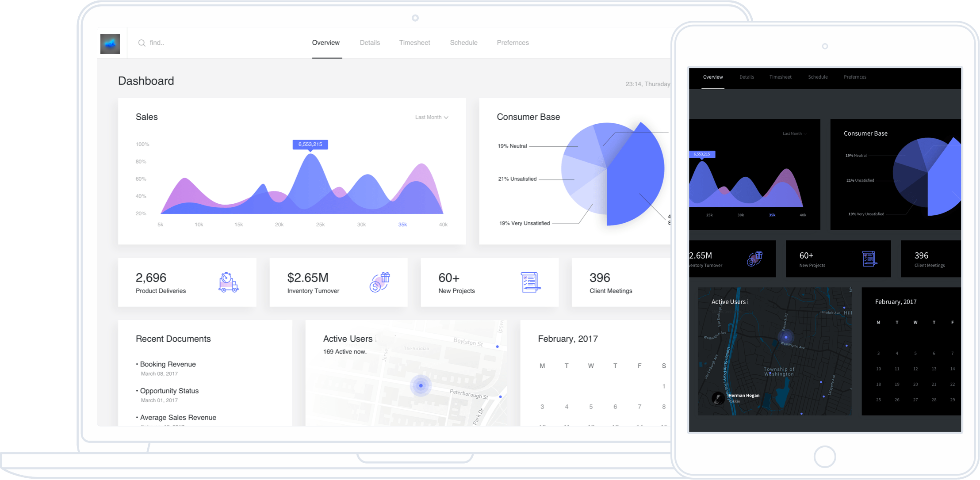Select the 35k mark on sales axis

coord(402,225)
